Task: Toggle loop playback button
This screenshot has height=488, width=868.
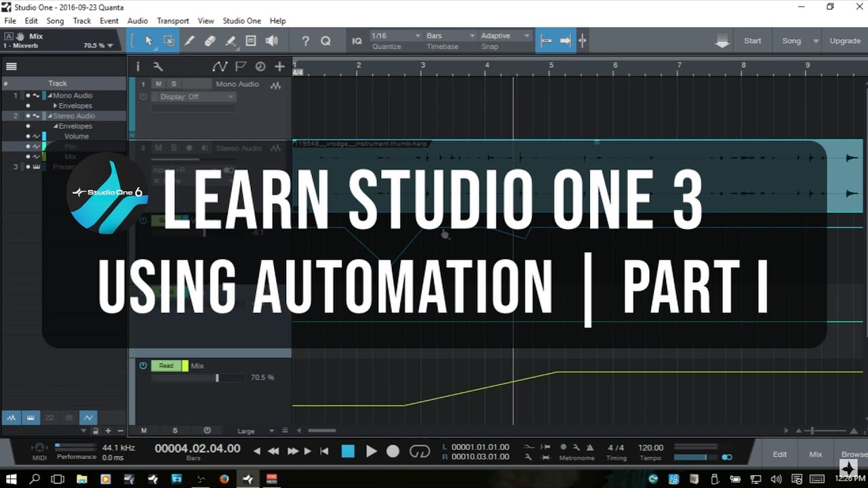Action: pyautogui.click(x=420, y=451)
